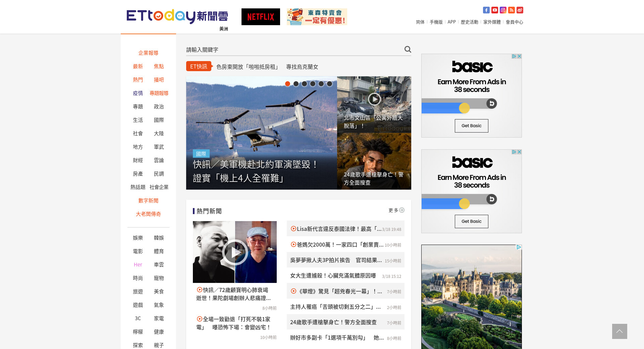Go to the 娛樂 sidebar section
644x349 pixels.
tap(138, 238)
